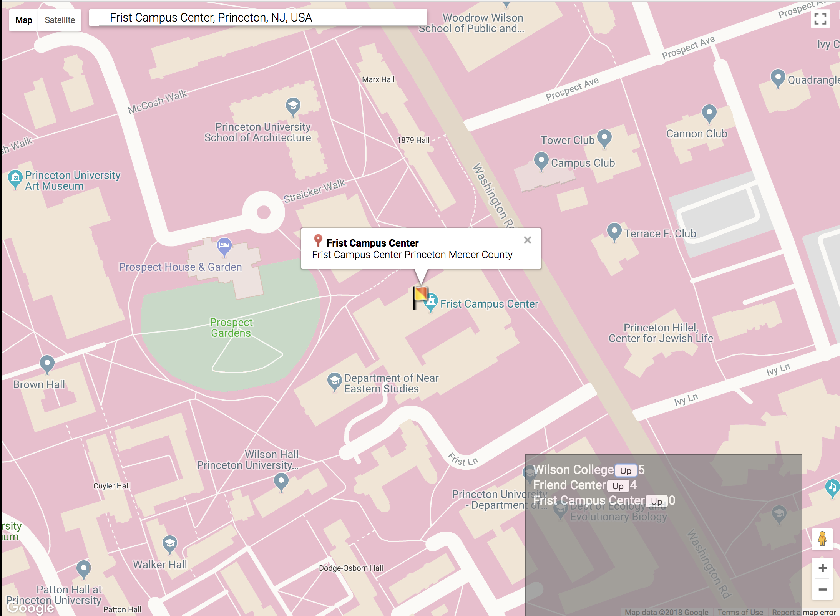Upvote Frist Campus Center in list
Viewport: 840px width, 616px height.
pyautogui.click(x=656, y=501)
